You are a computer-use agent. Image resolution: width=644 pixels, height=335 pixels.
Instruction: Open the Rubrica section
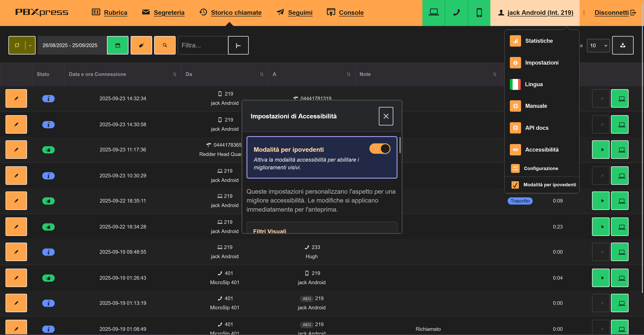(116, 12)
